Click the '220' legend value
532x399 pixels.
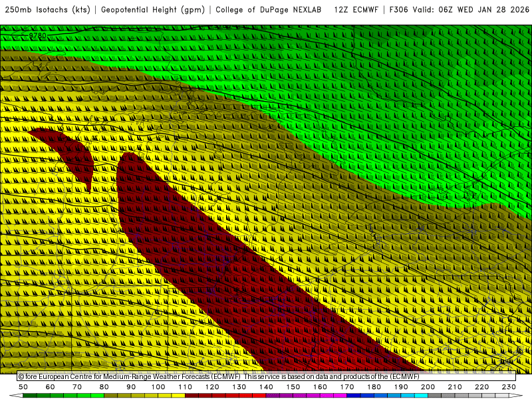coord(481,387)
